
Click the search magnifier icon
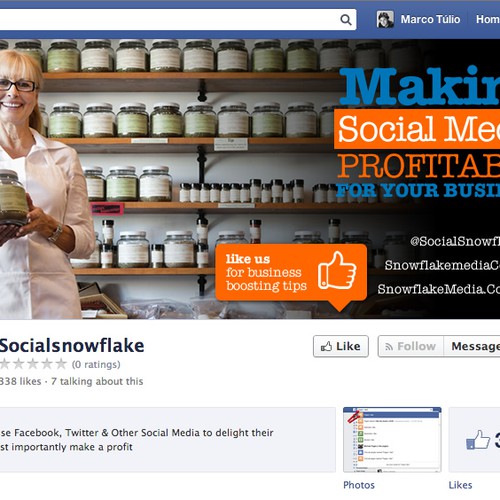pyautogui.click(x=346, y=20)
